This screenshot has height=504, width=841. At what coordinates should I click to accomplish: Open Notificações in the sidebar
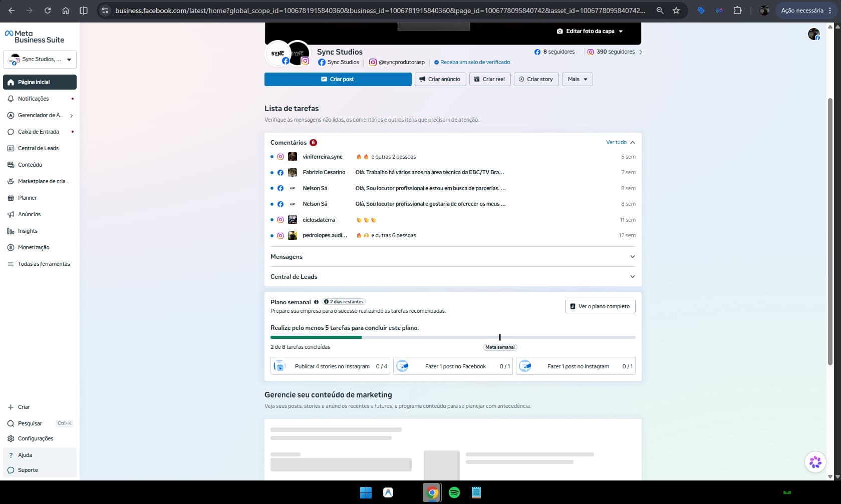[x=40, y=99]
